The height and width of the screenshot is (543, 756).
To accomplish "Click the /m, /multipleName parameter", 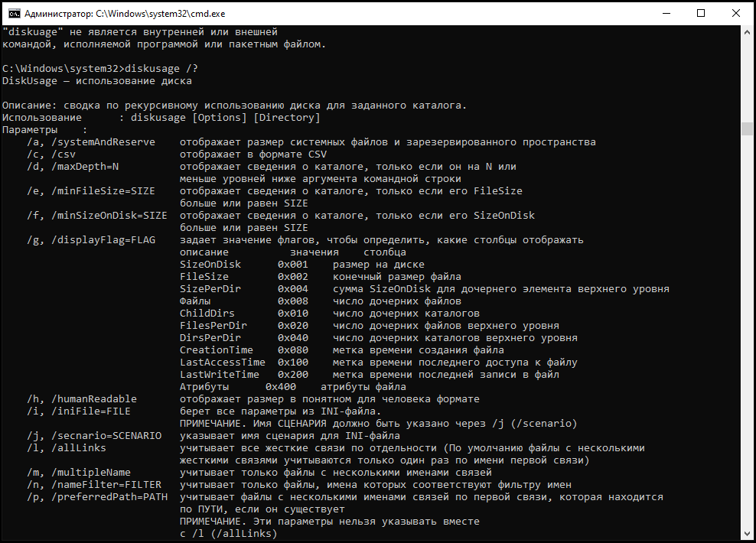I will coord(79,472).
